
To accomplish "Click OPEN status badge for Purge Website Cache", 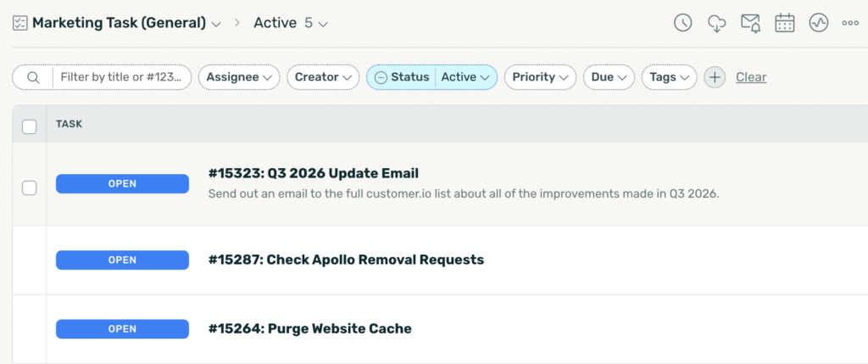I will coord(122,328).
